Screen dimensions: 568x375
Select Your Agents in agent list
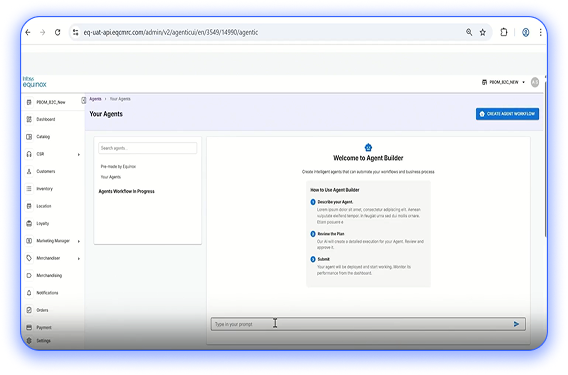110,177
